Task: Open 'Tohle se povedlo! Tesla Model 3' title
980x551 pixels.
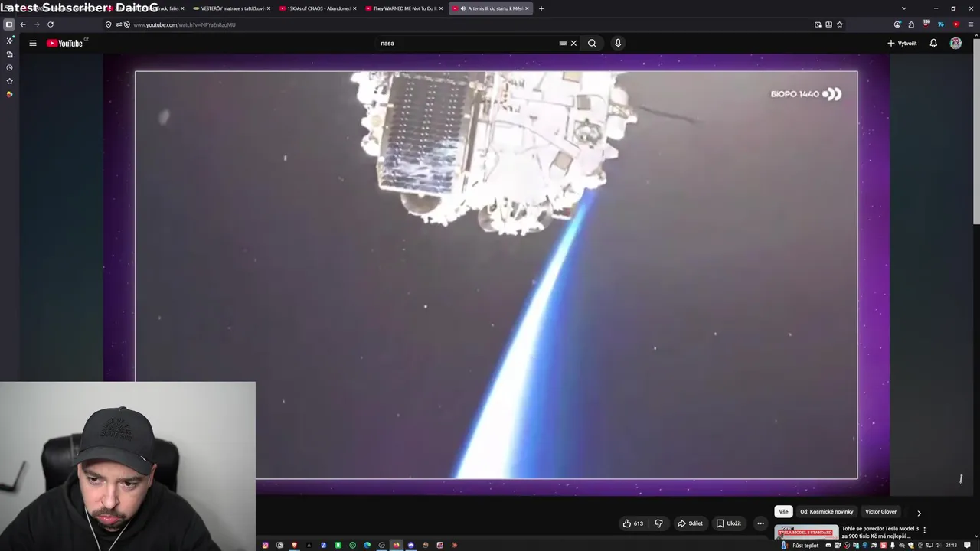Action: pyautogui.click(x=880, y=532)
